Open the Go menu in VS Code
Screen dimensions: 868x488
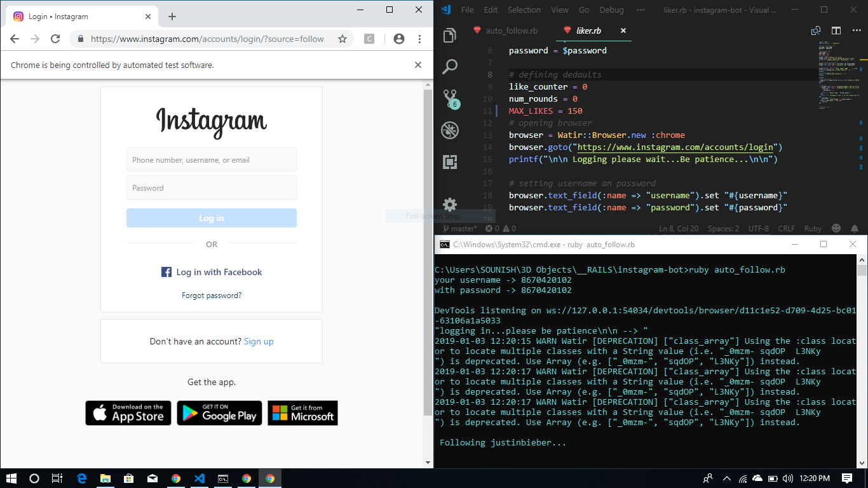click(x=584, y=10)
